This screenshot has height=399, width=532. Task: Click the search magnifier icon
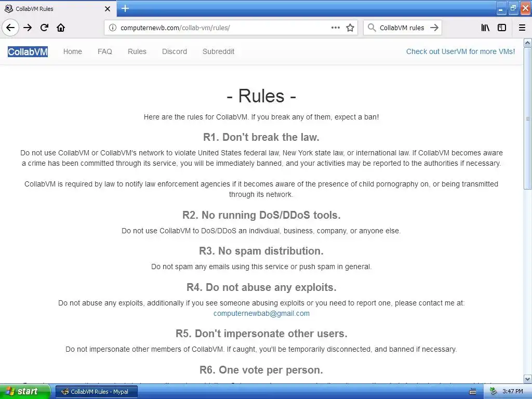[372, 28]
